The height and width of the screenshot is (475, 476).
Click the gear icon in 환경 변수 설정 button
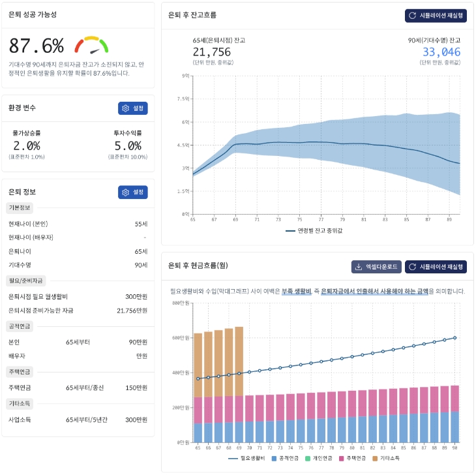click(x=126, y=109)
